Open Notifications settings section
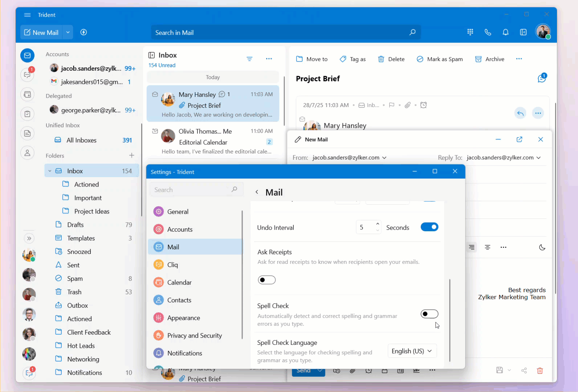The height and width of the screenshot is (392, 578). coord(195,353)
